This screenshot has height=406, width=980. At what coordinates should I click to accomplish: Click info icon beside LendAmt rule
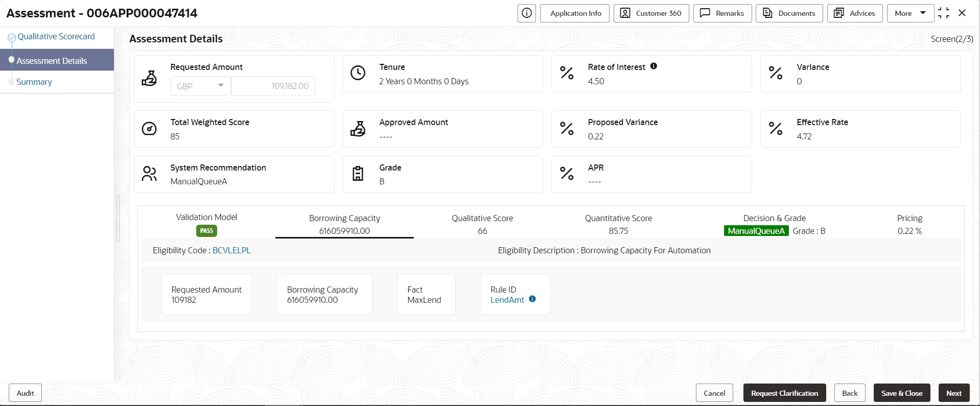[x=532, y=299]
